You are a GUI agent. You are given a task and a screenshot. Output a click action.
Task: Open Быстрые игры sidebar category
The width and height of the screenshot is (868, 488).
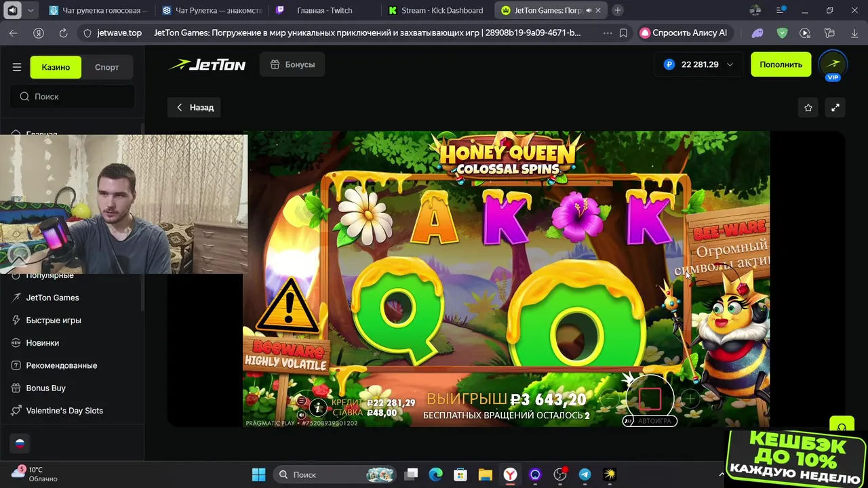54,320
